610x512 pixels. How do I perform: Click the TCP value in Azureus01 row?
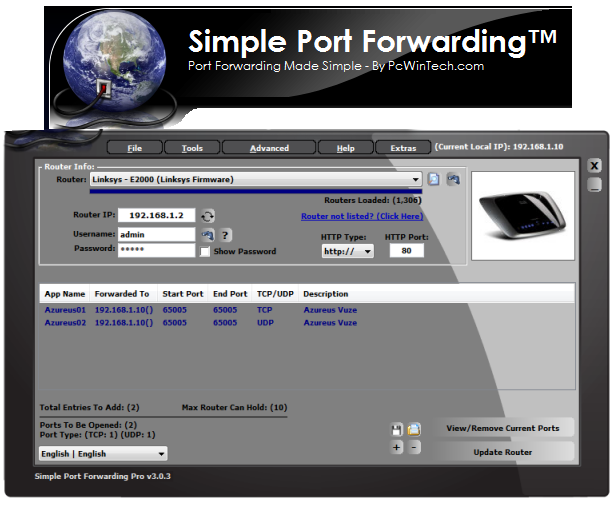click(x=265, y=310)
